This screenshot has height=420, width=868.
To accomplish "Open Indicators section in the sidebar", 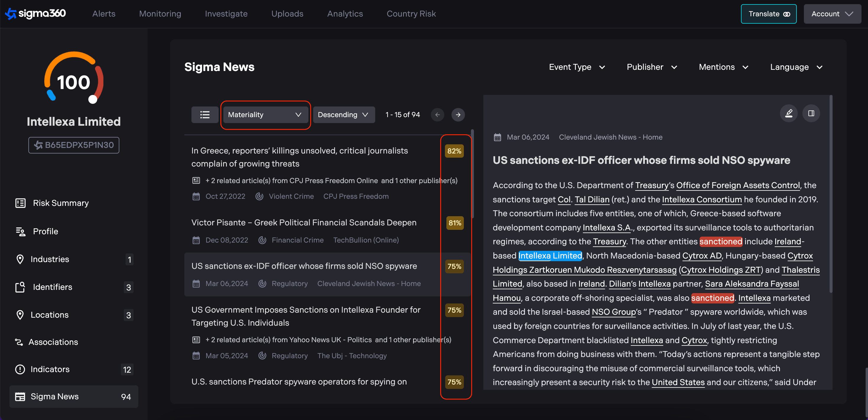I will pyautogui.click(x=50, y=369).
